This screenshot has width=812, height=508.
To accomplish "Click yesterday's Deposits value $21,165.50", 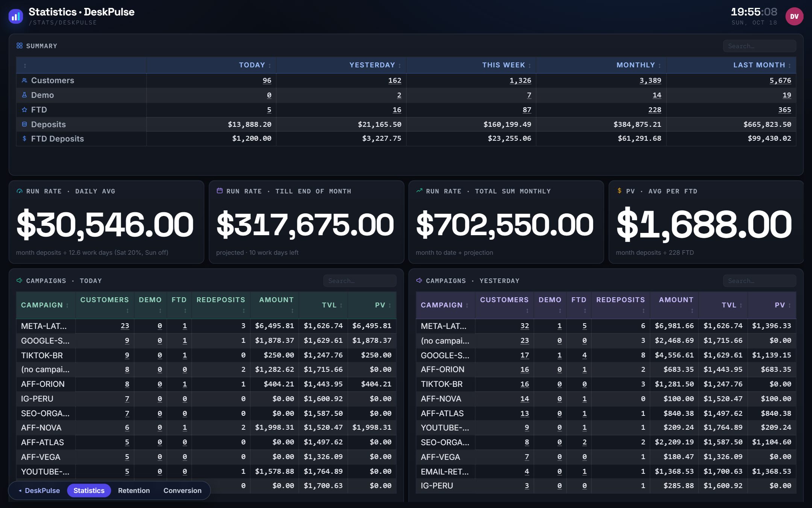I will [379, 124].
